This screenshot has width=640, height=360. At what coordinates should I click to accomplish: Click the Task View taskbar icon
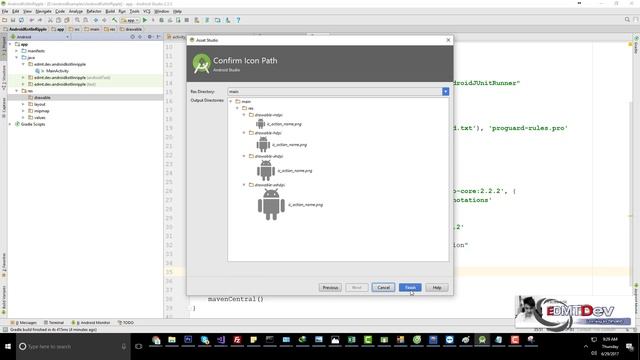click(139, 346)
